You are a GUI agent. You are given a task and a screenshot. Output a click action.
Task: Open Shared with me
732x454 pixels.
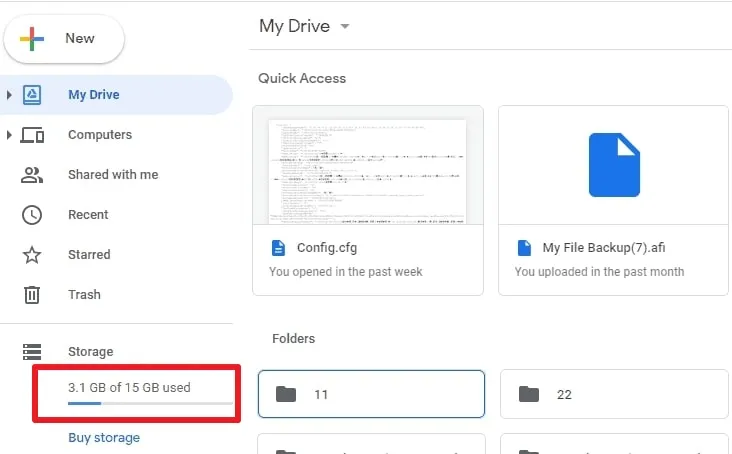[113, 175]
